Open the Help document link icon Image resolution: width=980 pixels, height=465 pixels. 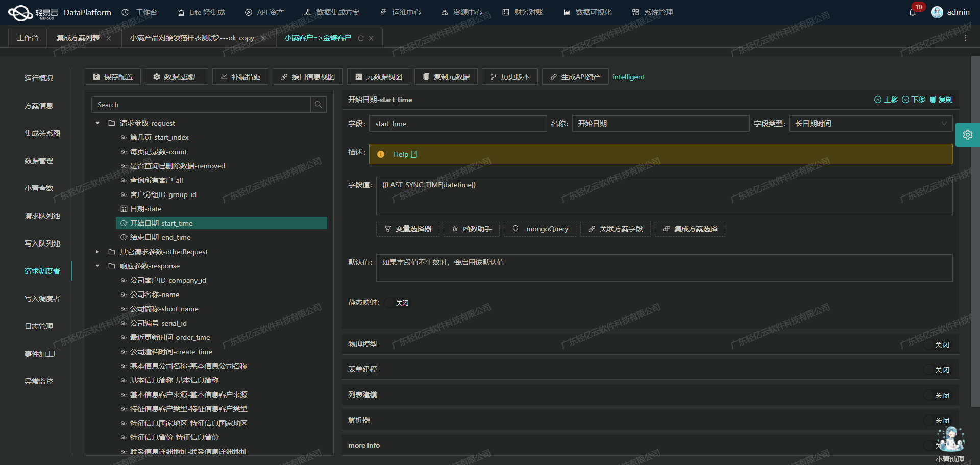414,154
